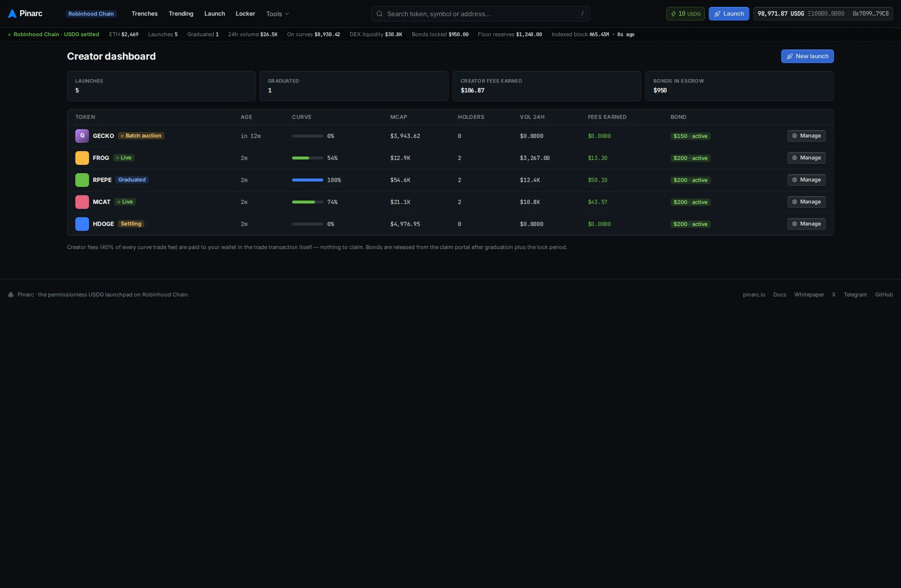The image size is (901, 588).
Task: Click the search magnifier icon
Action: point(380,14)
